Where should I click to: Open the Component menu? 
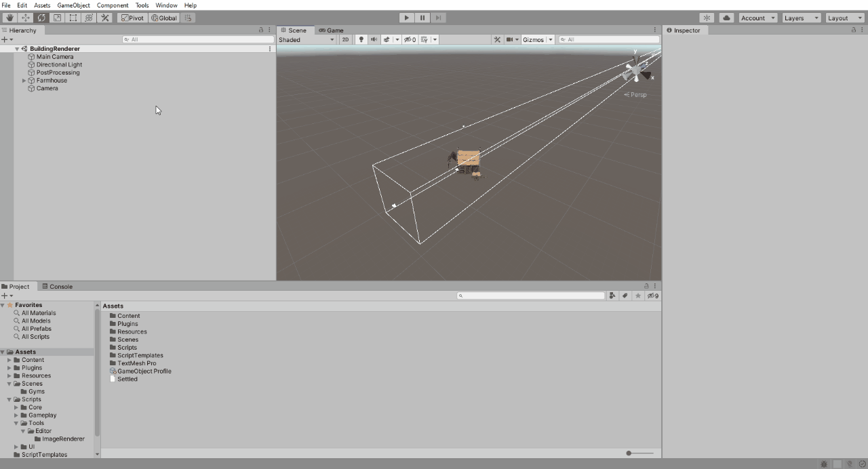[113, 5]
